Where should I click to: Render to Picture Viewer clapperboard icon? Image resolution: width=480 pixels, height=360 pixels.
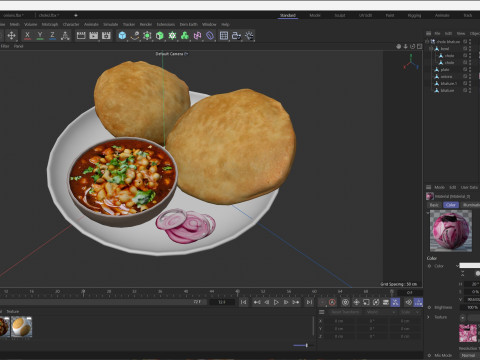pyautogui.click(x=94, y=36)
